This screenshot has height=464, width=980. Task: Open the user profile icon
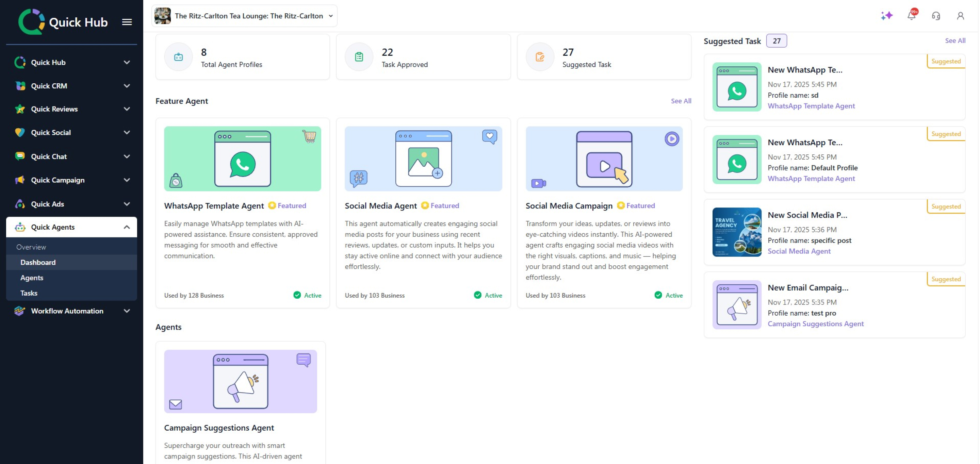(960, 16)
